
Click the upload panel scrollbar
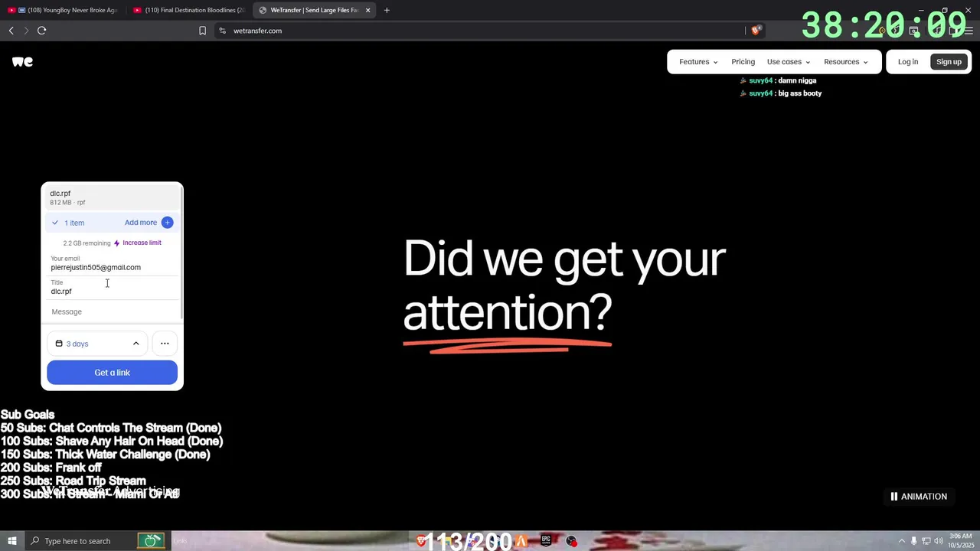pyautogui.click(x=181, y=253)
